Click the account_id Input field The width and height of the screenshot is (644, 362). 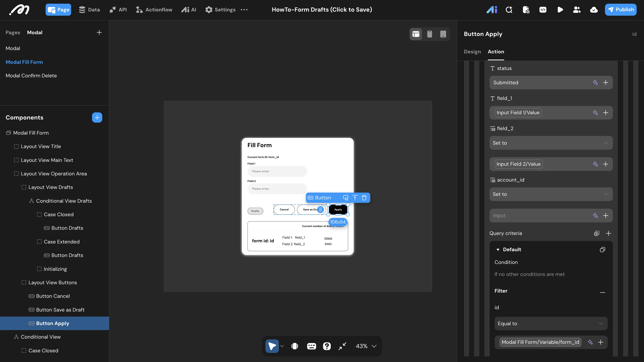[551, 216]
